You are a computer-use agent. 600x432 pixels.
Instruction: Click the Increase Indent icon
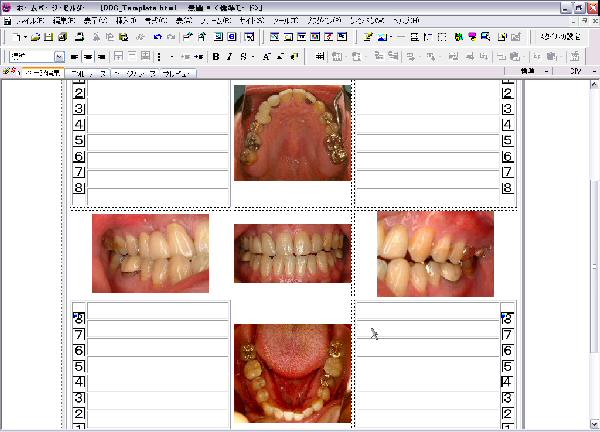pyautogui.click(x=198, y=57)
